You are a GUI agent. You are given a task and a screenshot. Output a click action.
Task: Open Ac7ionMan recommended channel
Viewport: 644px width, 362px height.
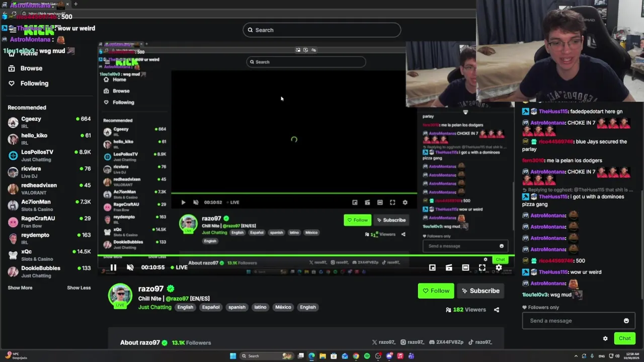(49, 205)
